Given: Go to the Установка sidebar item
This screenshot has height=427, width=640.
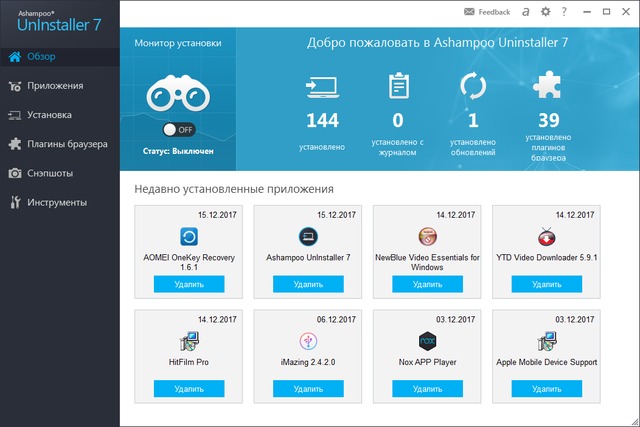Looking at the screenshot, I should 50,114.
